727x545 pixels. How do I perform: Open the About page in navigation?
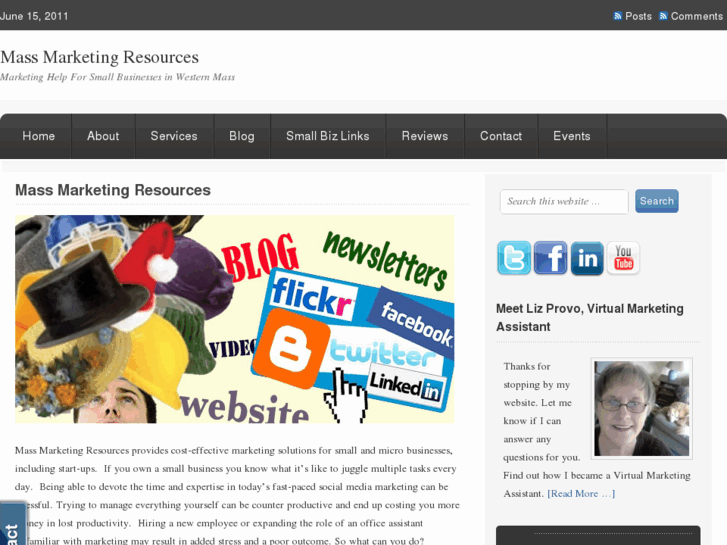(103, 136)
